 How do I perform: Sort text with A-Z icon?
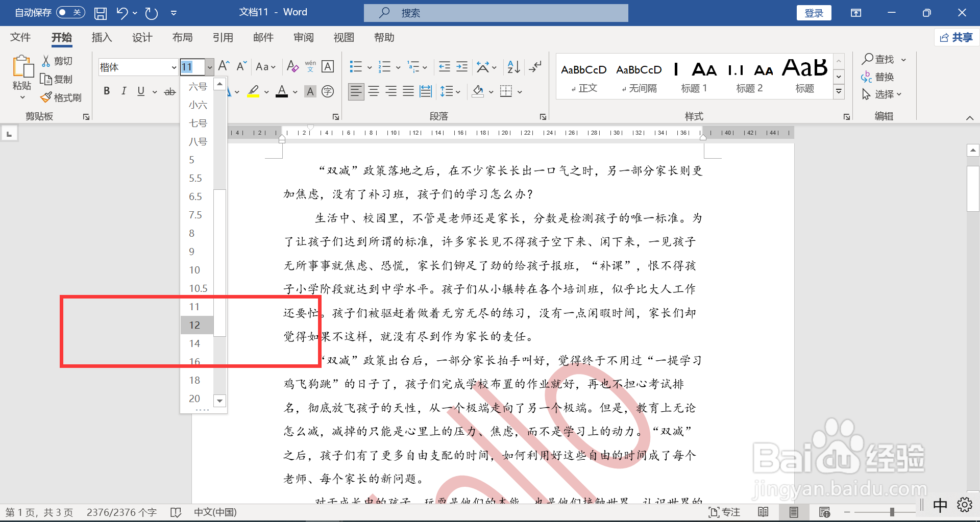(x=513, y=66)
